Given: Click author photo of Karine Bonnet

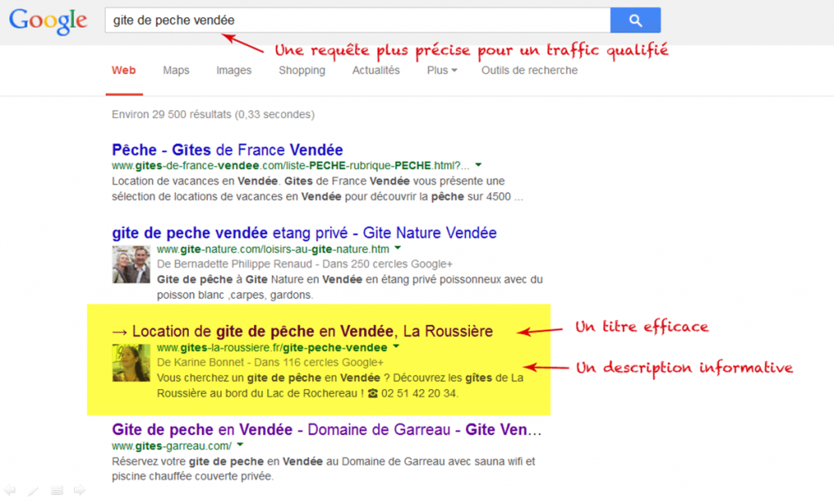Looking at the screenshot, I should [x=131, y=362].
